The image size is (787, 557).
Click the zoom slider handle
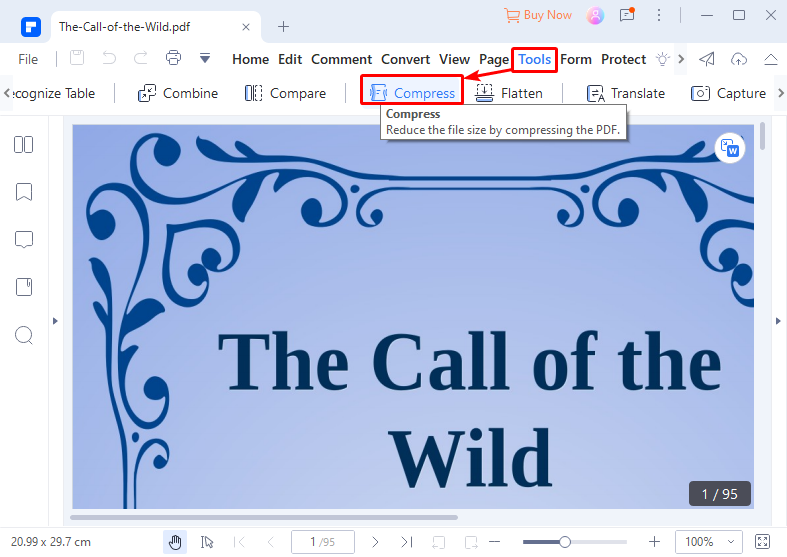pyautogui.click(x=565, y=542)
